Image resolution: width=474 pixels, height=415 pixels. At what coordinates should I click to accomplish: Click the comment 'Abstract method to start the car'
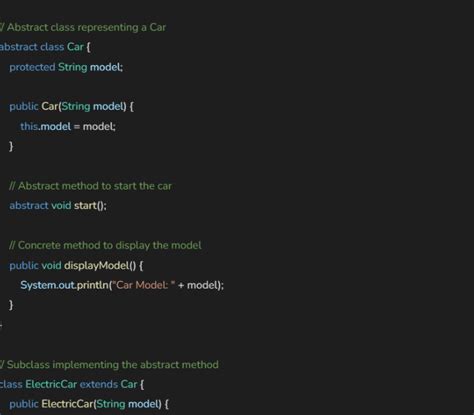tap(90, 186)
